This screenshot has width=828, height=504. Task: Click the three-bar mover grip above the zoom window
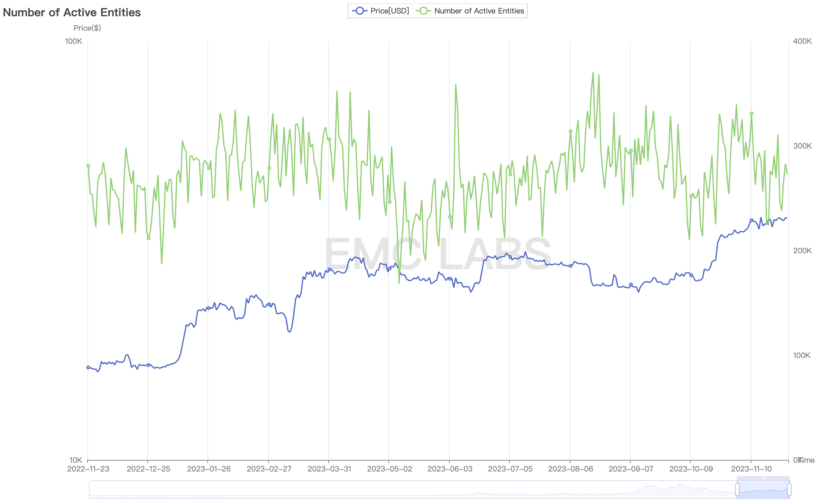763,478
